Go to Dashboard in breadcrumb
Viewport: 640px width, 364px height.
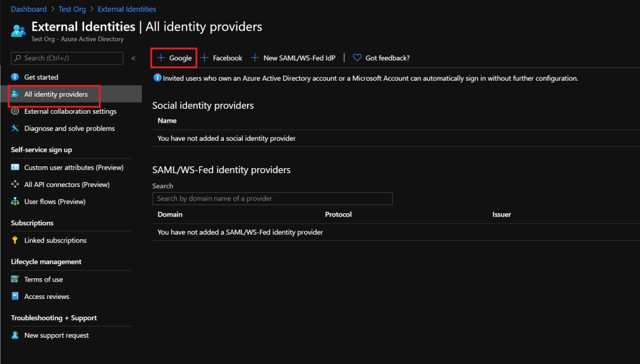[x=28, y=9]
